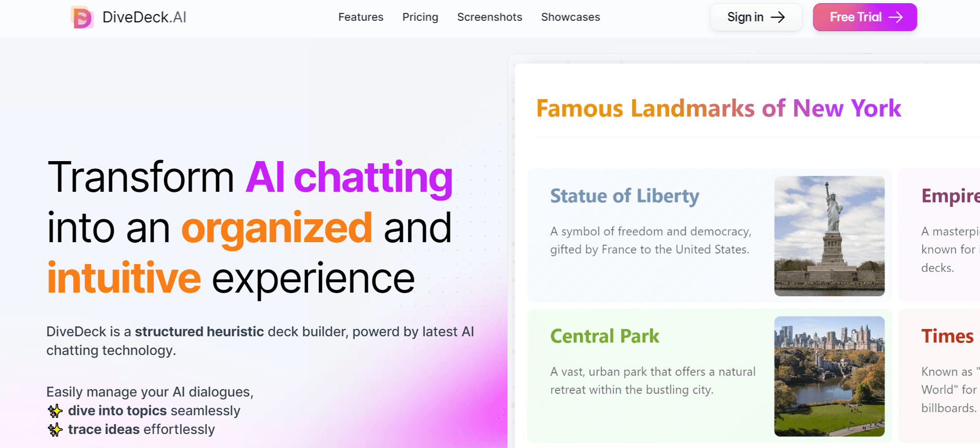Switch to the Screenshots section
The height and width of the screenshot is (448, 980).
[x=489, y=17]
